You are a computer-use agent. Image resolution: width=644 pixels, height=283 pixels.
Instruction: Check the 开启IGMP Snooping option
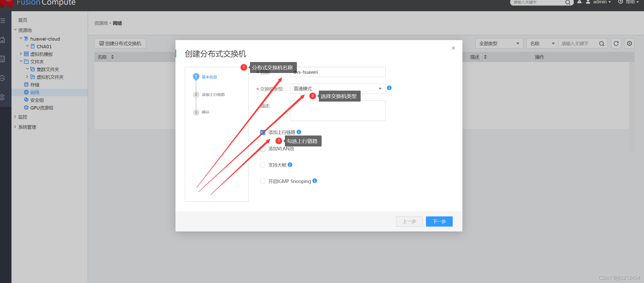coord(263,181)
